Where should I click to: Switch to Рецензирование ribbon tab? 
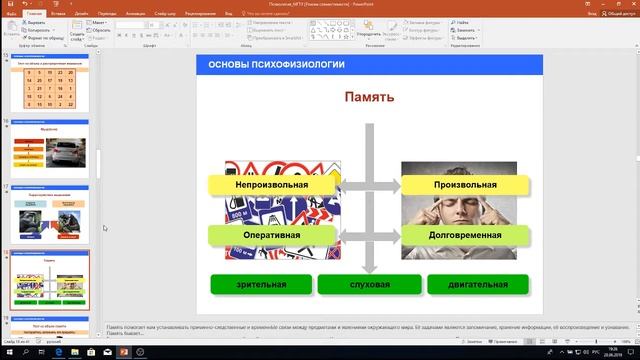pos(200,13)
